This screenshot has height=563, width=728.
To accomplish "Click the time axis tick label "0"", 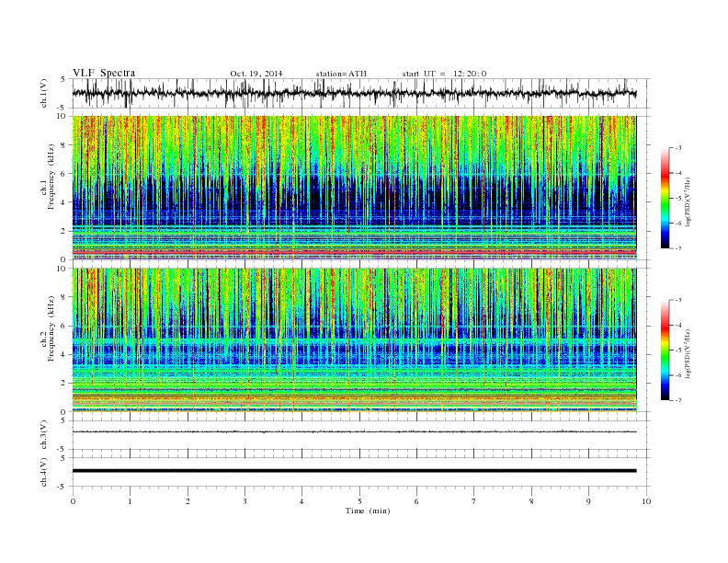I will [x=73, y=501].
